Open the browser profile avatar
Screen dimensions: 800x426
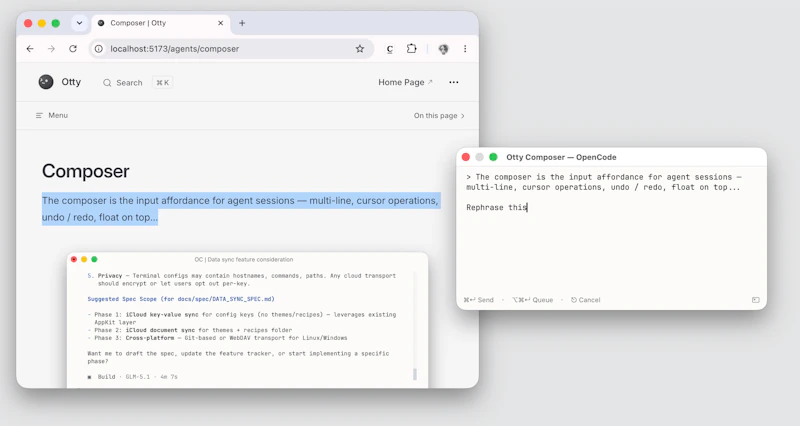click(443, 49)
